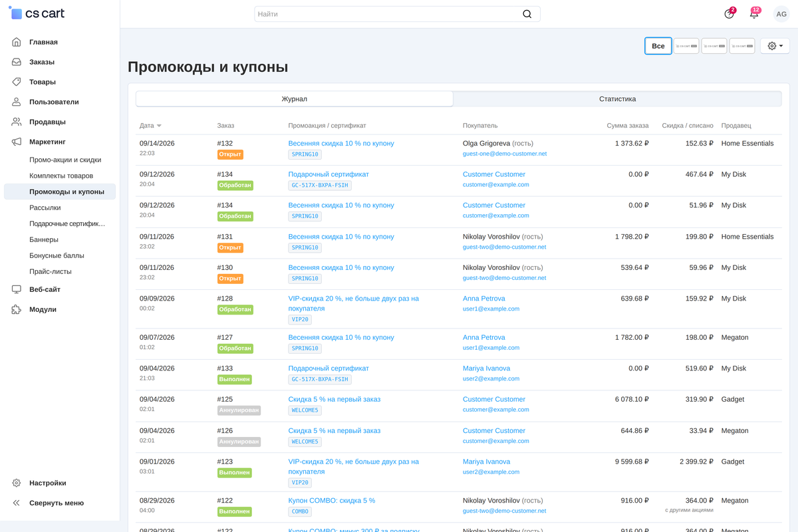Open Бонусные баллы submenu item
This screenshot has width=798, height=532.
coord(57,255)
